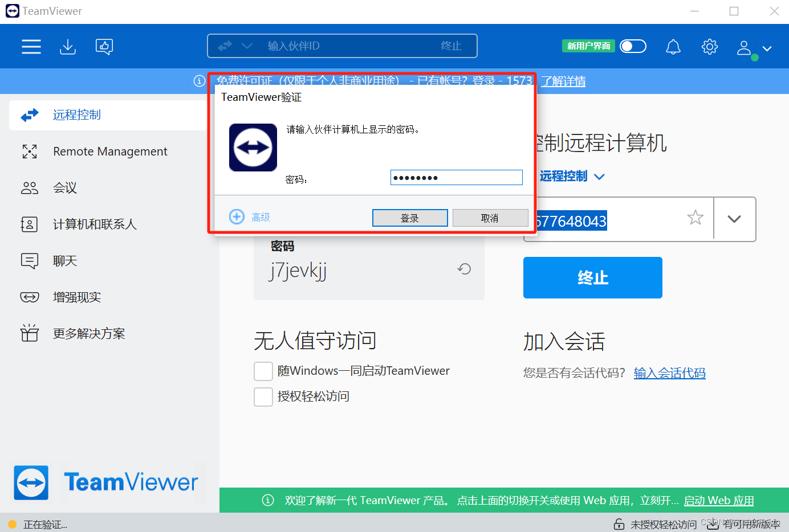Expand the connection type chevron in the ID bar
789x532 pixels.
click(x=247, y=46)
